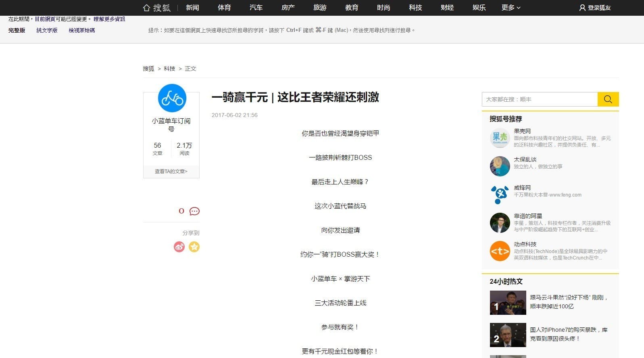This screenshot has width=644, height=358.
Task: Open 果壳网 account avatar
Action: pos(500,138)
